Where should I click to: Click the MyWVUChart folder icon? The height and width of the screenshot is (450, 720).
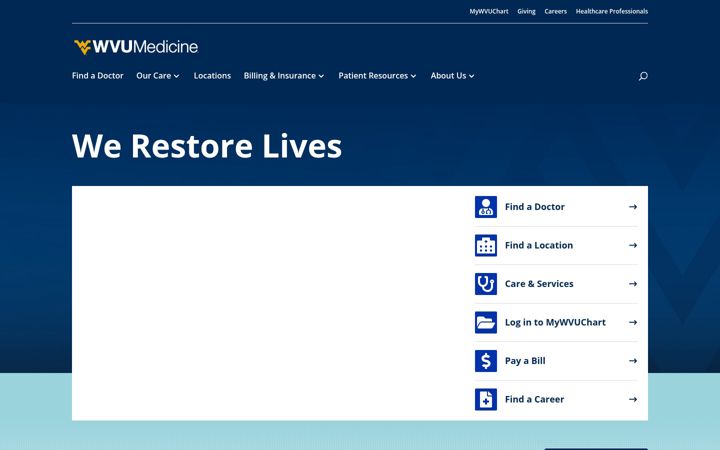(486, 322)
